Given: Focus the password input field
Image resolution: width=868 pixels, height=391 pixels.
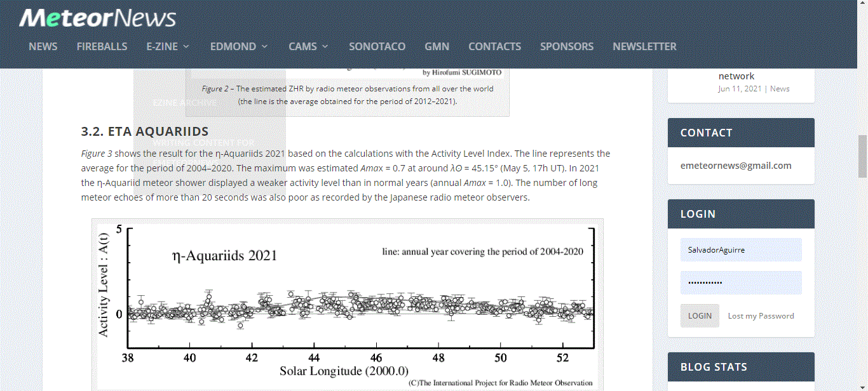Looking at the screenshot, I should point(741,282).
